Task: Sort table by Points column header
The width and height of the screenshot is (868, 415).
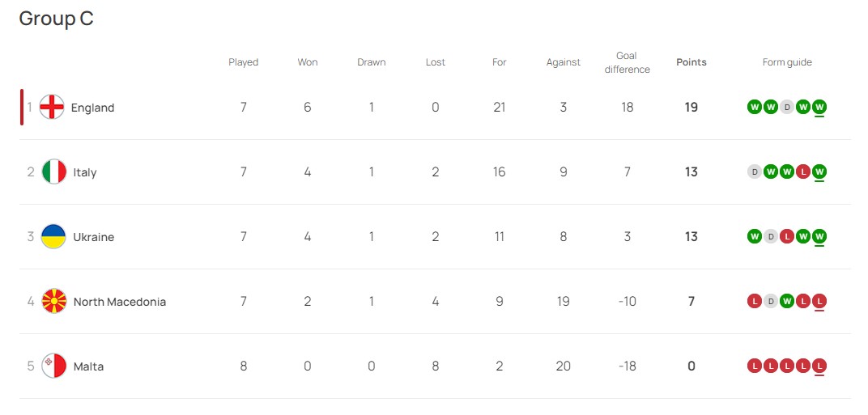Action: pyautogui.click(x=691, y=62)
